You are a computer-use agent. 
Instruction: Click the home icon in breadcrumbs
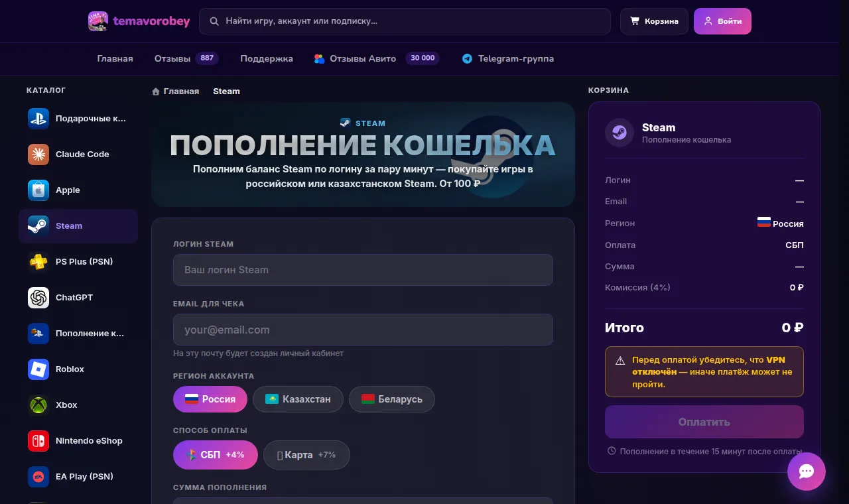coord(156,92)
